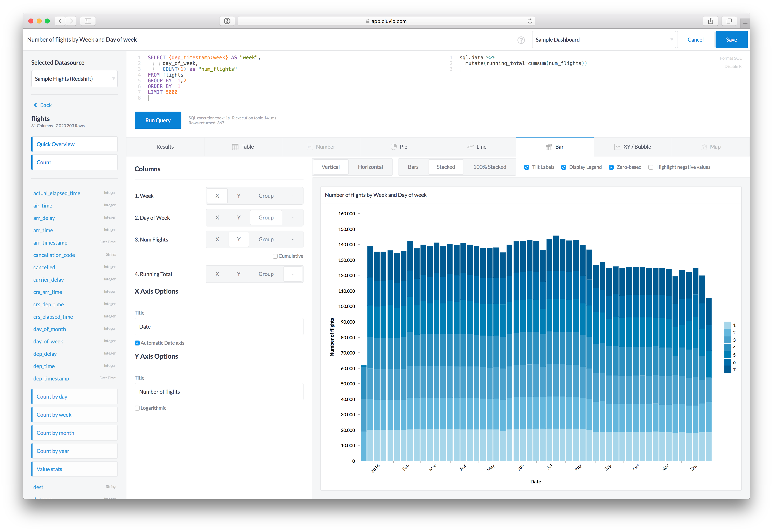Click the Save button

(731, 40)
